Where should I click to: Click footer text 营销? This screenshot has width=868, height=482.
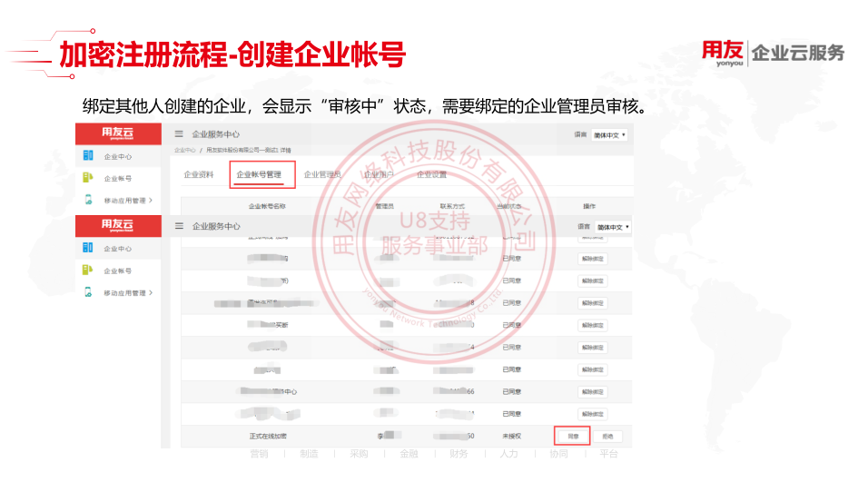coord(259,454)
